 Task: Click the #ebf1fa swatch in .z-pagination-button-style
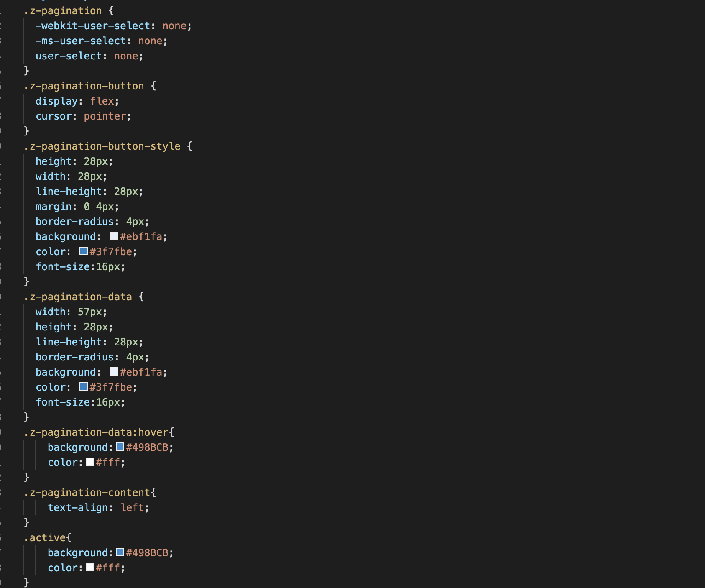[x=114, y=236]
